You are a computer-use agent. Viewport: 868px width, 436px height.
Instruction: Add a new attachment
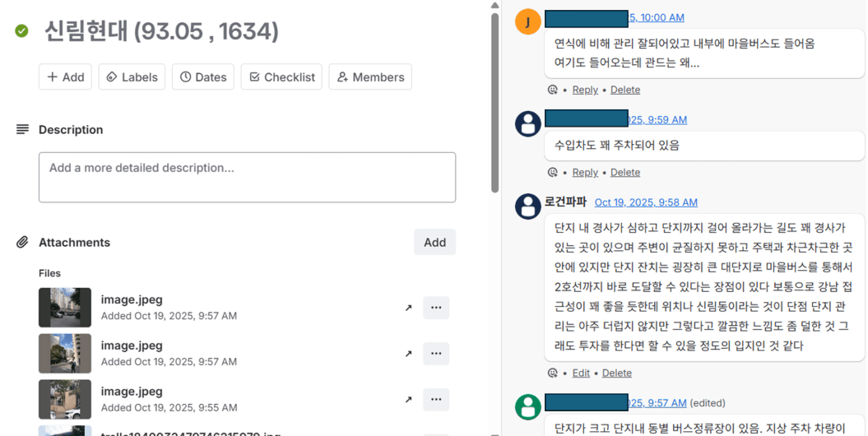point(434,242)
